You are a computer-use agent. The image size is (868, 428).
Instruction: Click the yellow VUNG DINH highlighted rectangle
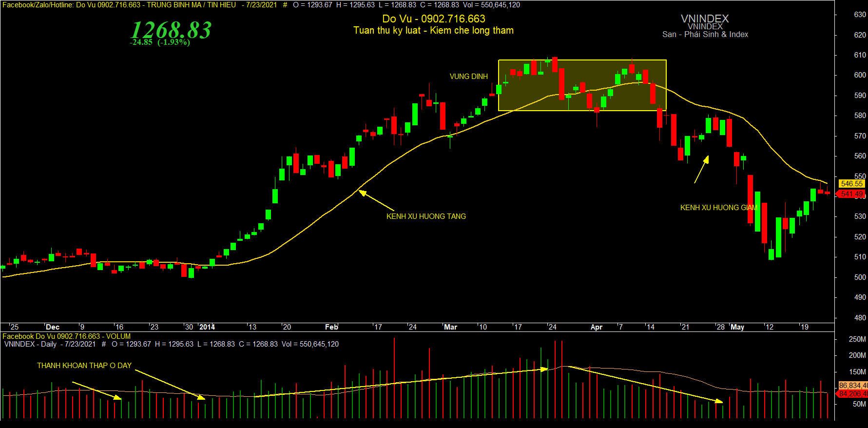(582, 85)
